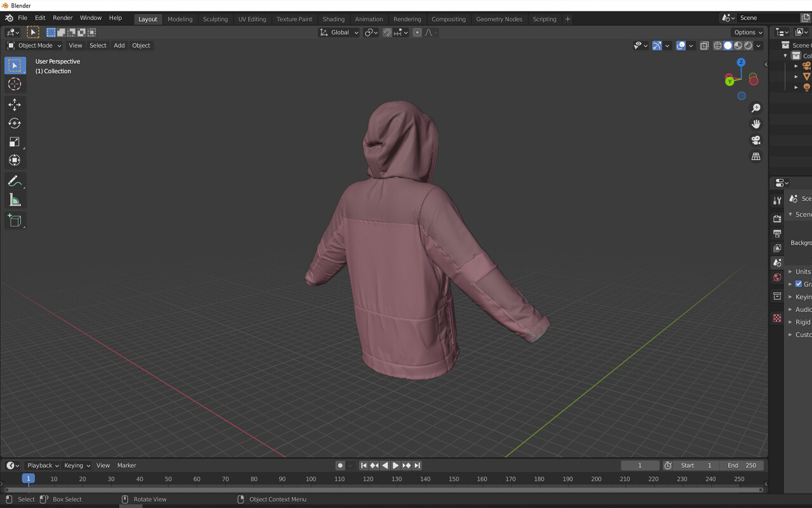
Task: Select the Move tool
Action: (x=15, y=105)
